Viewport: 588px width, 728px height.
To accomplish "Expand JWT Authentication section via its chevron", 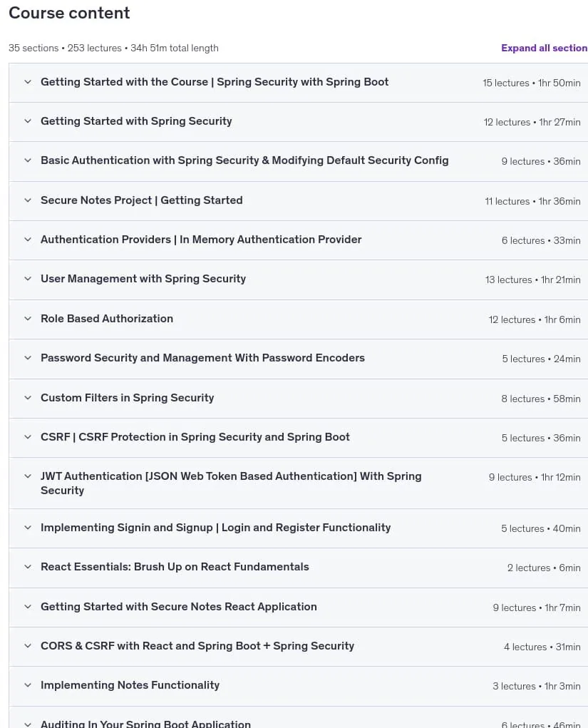I will click(28, 476).
